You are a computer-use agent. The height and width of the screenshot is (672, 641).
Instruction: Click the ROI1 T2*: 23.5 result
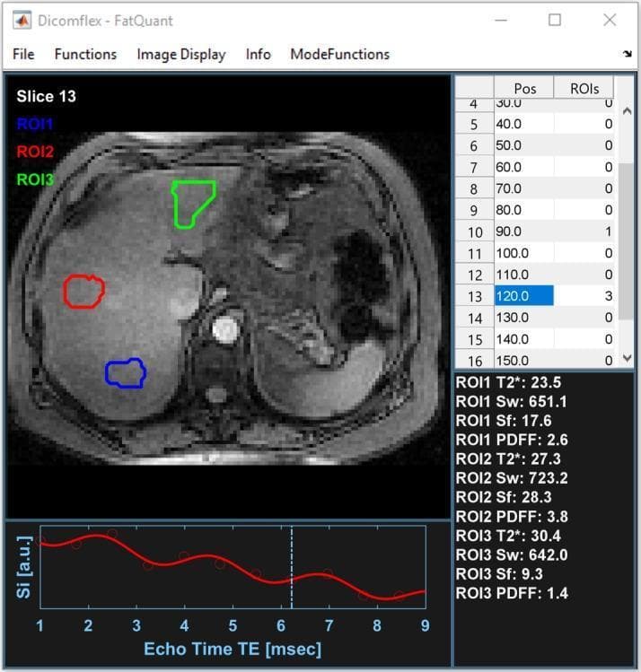click(508, 382)
